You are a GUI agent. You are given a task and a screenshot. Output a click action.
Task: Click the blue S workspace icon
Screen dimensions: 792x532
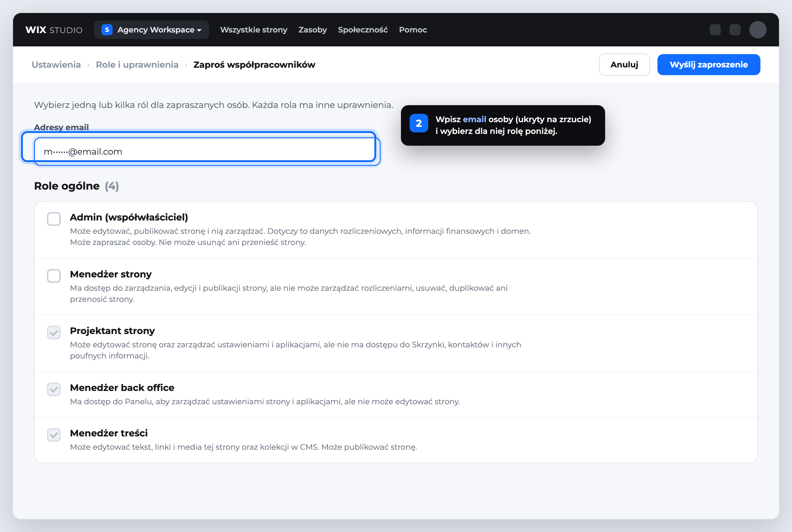[107, 30]
